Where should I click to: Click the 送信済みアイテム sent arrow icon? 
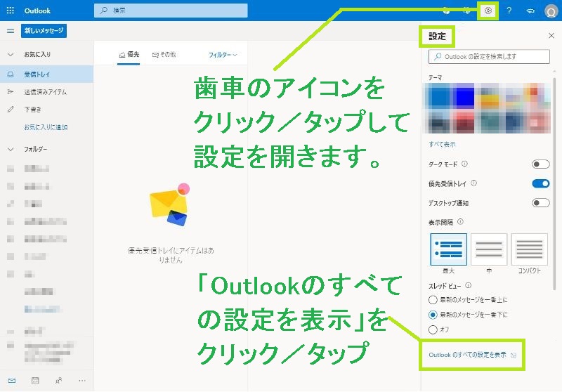coord(11,92)
